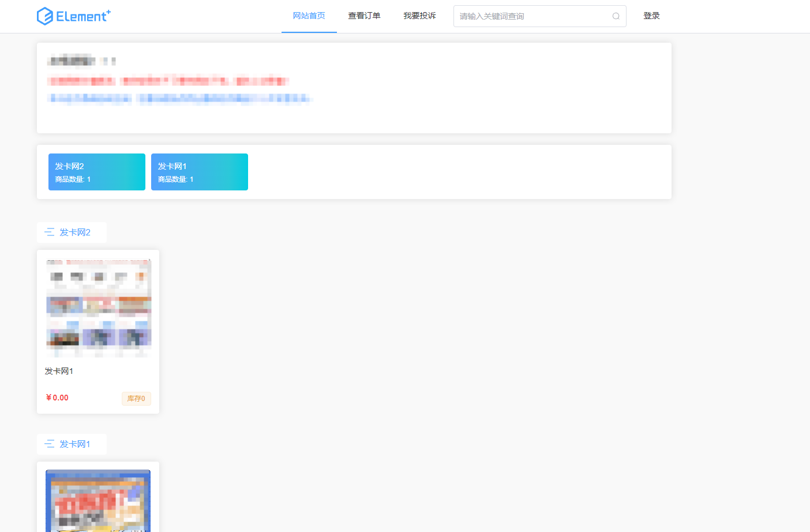
Task: Click the ¥0.00 price label
Action: [57, 398]
